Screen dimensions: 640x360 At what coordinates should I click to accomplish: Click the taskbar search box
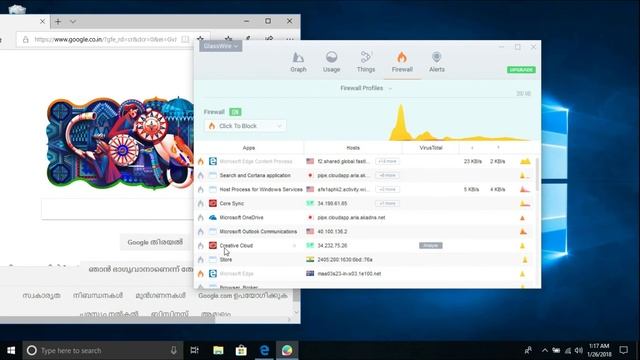pos(102,350)
